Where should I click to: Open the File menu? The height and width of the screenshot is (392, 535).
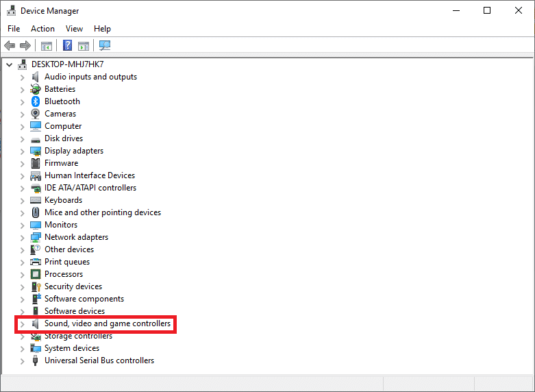[14, 29]
